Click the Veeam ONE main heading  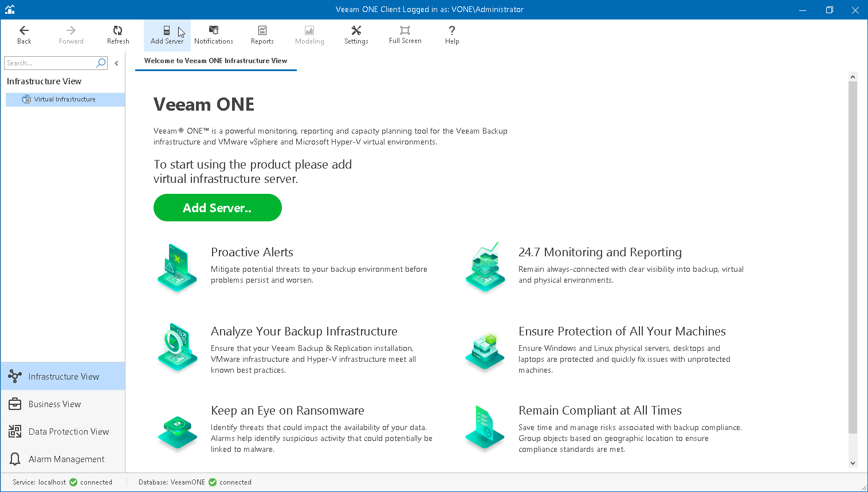click(204, 104)
